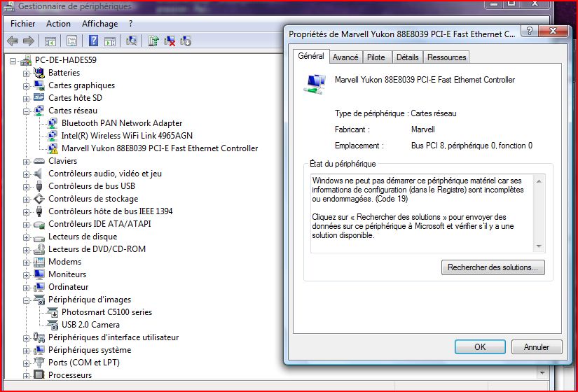Image resolution: width=578 pixels, height=392 pixels.
Task: Select the Bluetooth PAN Network Adapter icon
Action: [53, 123]
